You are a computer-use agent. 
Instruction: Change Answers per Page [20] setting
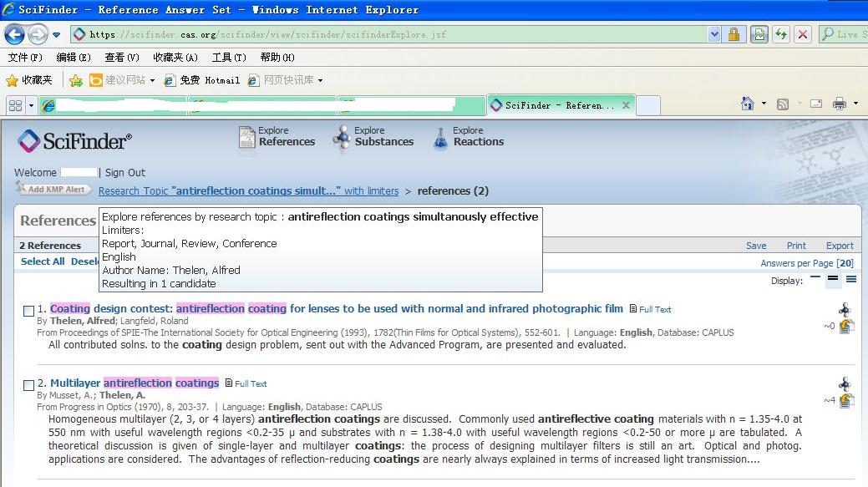pyautogui.click(x=807, y=263)
